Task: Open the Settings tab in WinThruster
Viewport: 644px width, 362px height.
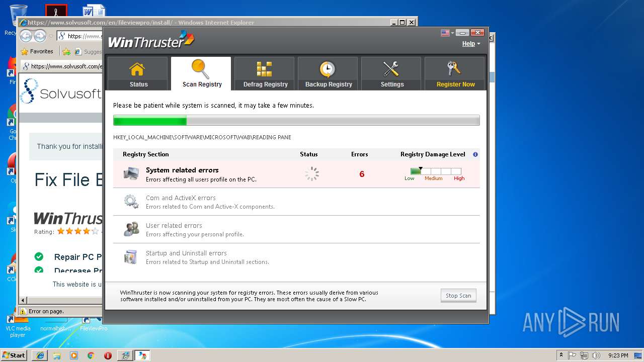Action: 391,73
